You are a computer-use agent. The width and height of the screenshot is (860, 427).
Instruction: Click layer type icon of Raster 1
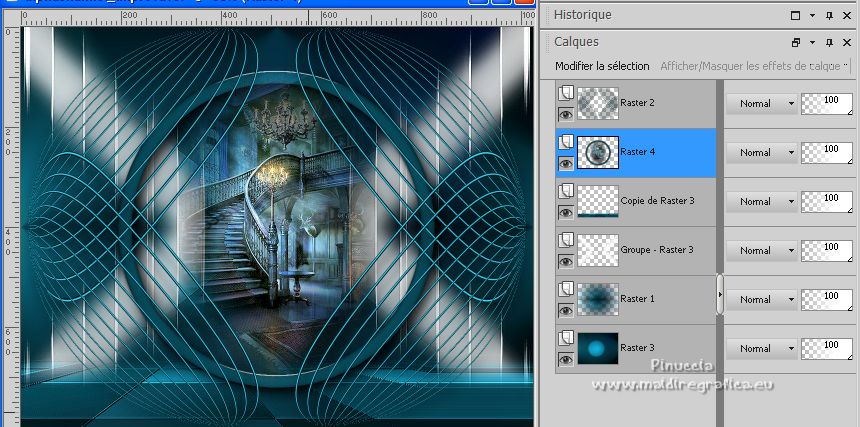click(x=566, y=289)
